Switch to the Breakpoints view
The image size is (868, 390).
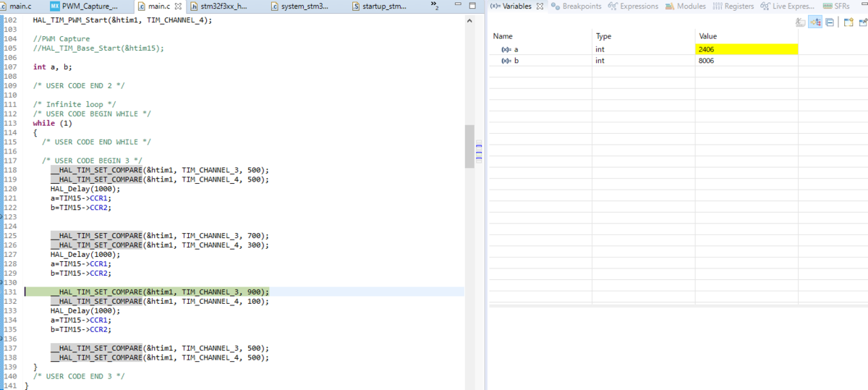(x=576, y=7)
